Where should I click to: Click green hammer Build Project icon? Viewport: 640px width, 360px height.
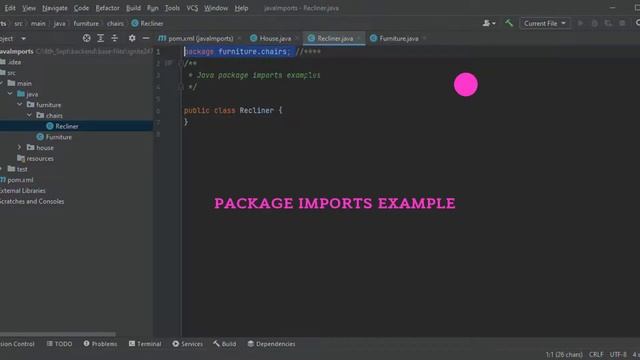509,23
